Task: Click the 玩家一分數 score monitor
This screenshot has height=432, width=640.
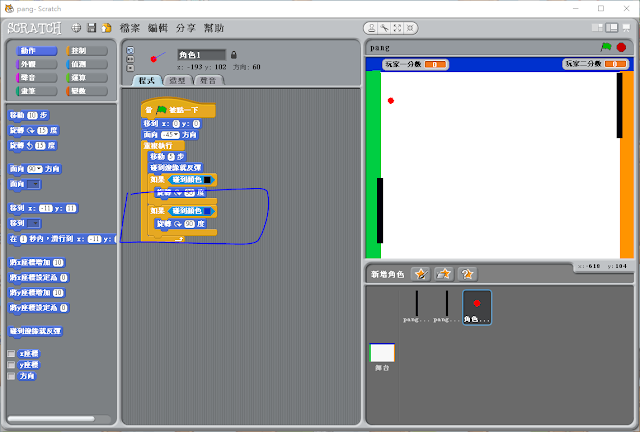Action: [415, 64]
